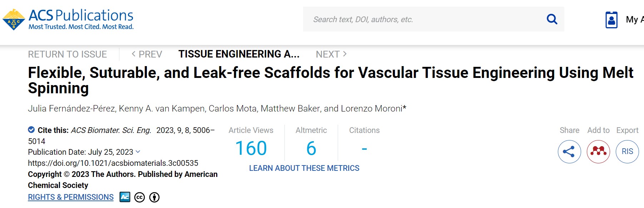Focus the search text input field
Viewport: 644px width, 208px height.
point(425,19)
